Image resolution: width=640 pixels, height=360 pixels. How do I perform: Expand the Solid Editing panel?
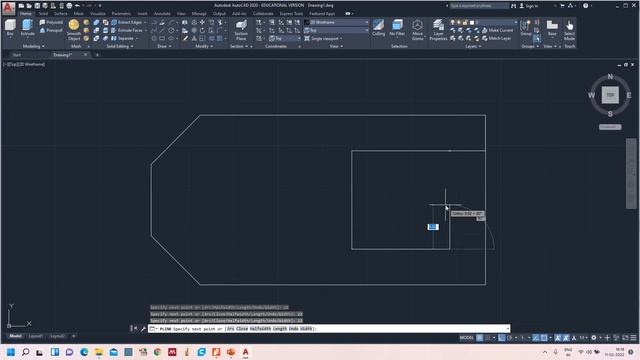(120, 46)
